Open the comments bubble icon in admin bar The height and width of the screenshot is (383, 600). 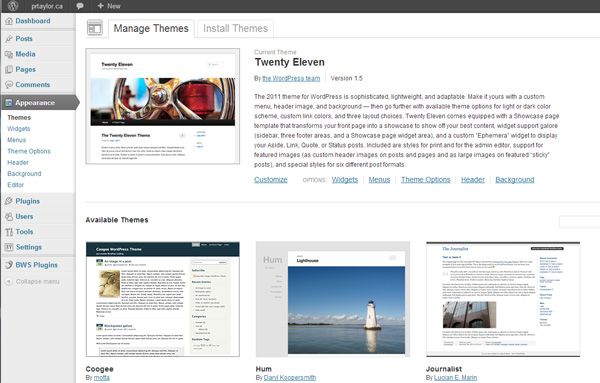click(x=80, y=6)
